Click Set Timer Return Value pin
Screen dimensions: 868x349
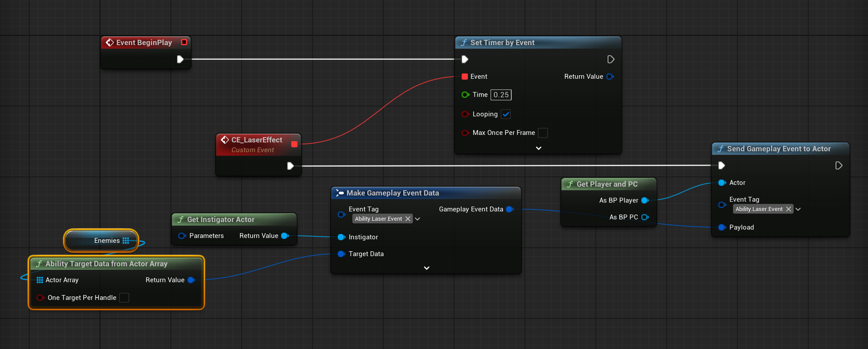point(610,77)
